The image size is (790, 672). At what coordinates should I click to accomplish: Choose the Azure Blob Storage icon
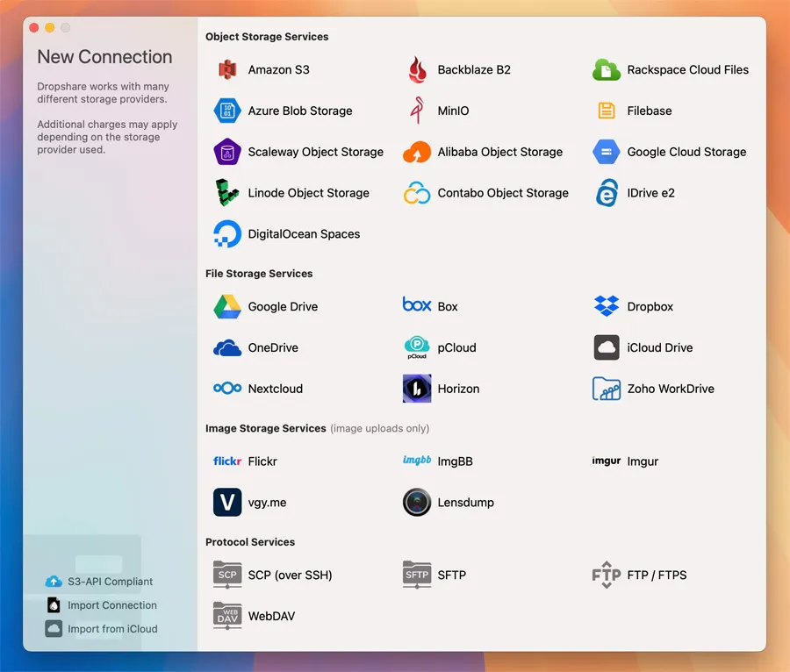227,111
